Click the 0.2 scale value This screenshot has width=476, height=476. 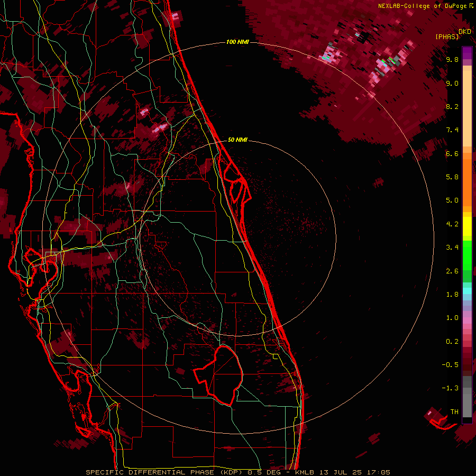452,342
